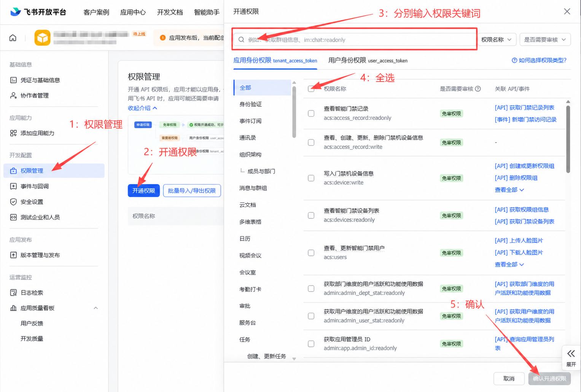Expand 查看全部 for acs:users APIs
581x392 pixels.
tap(509, 264)
